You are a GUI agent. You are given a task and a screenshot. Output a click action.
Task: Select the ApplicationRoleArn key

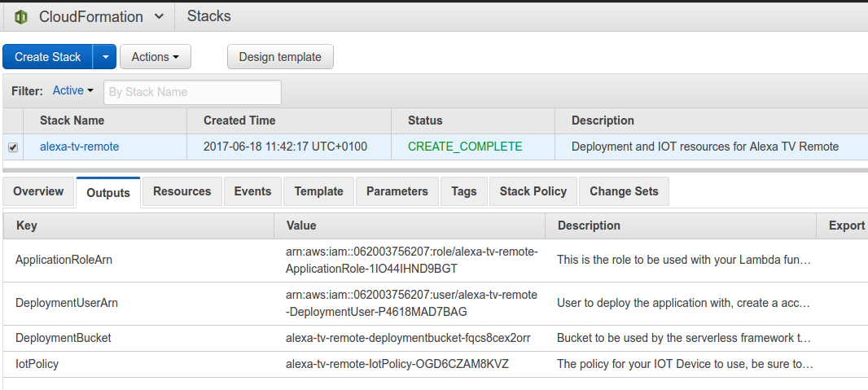[x=64, y=260]
